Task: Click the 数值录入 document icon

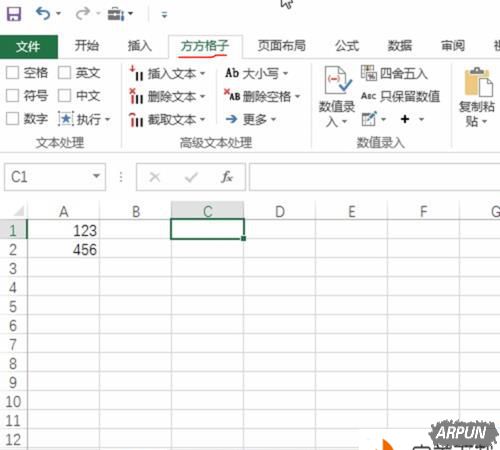Action: tap(337, 80)
